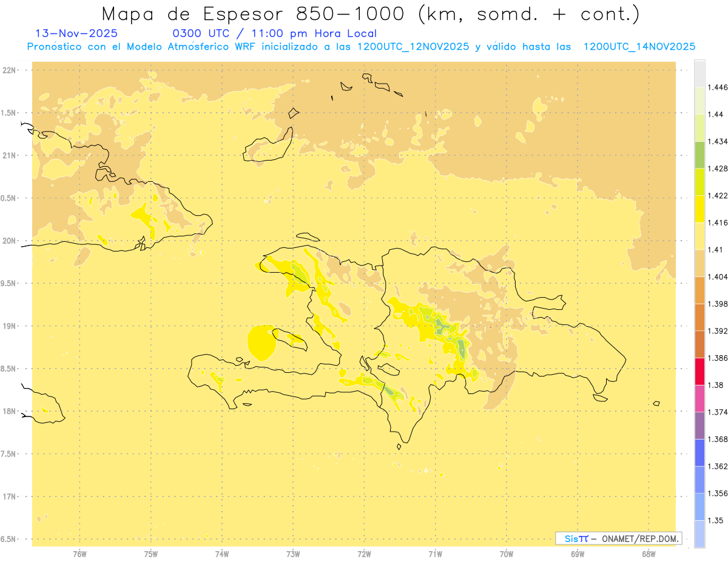The height and width of the screenshot is (562, 728).
Task: Click the colorbar value 1.386
Action: coord(718,358)
